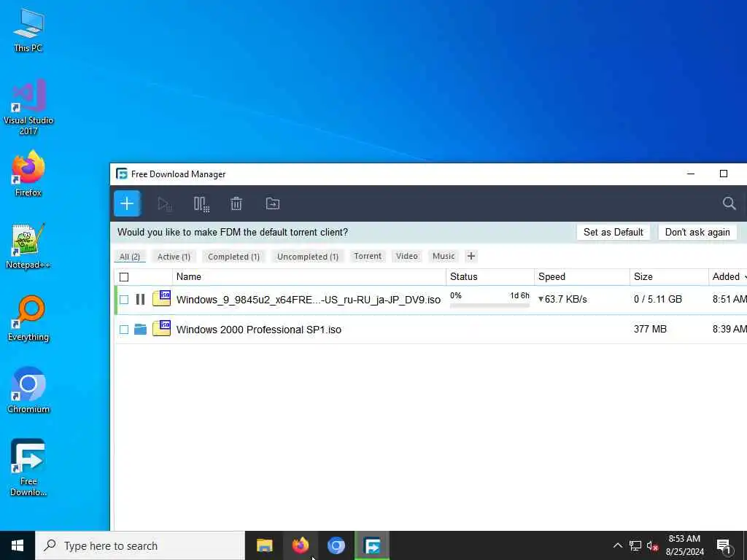Click the 8:39 AM added time
747x560 pixels.
[x=729, y=329]
